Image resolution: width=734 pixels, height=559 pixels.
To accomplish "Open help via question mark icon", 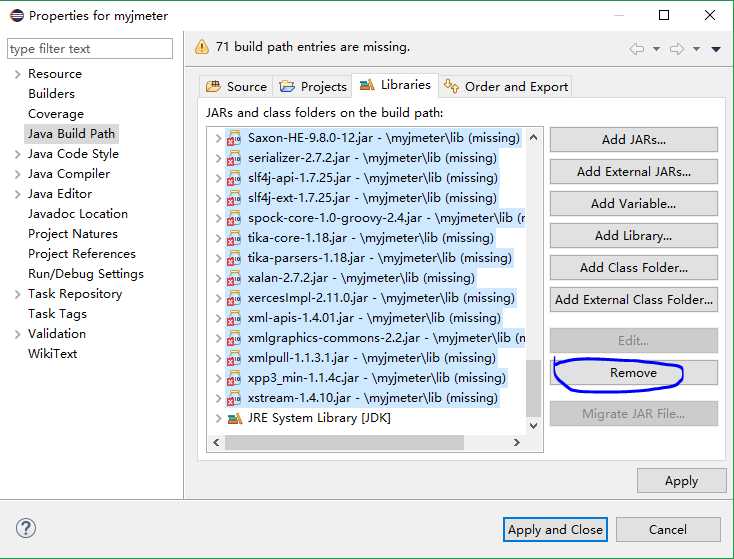I will pyautogui.click(x=26, y=528).
